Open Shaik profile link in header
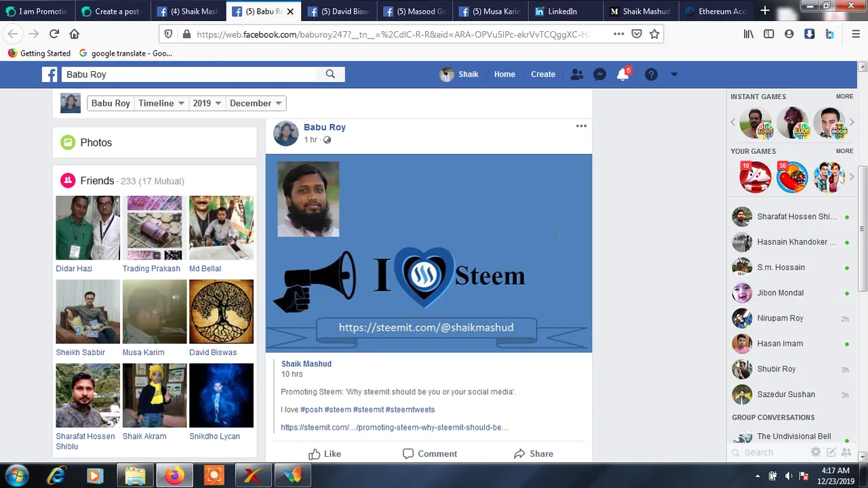868x488 pixels. pyautogui.click(x=460, y=75)
